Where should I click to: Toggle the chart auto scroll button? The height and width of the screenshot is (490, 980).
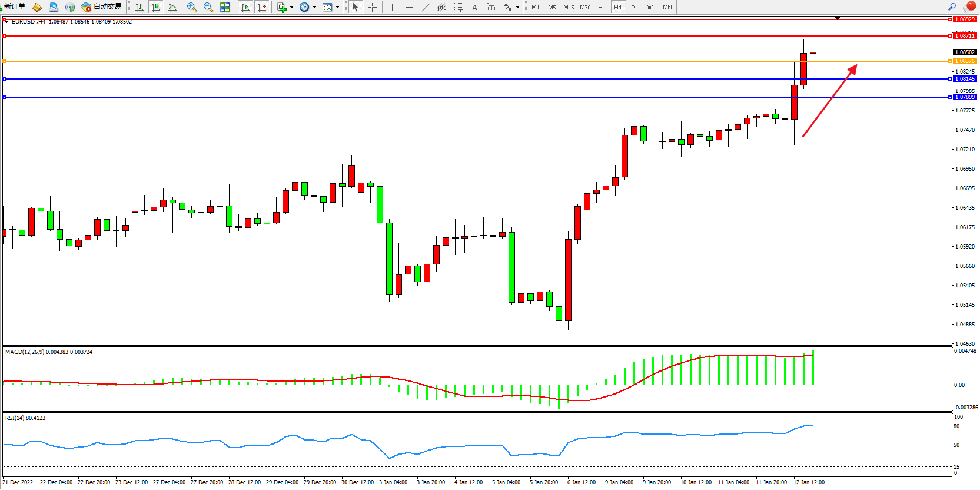[245, 7]
